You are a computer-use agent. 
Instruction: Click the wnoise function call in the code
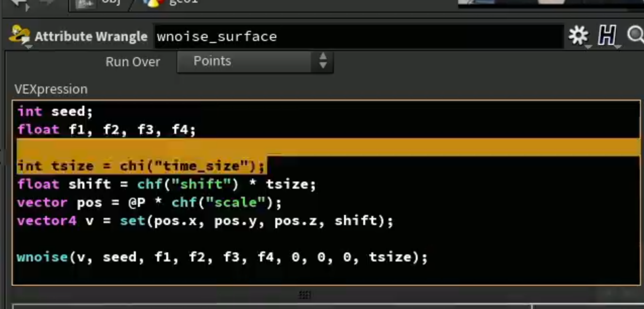coord(42,257)
